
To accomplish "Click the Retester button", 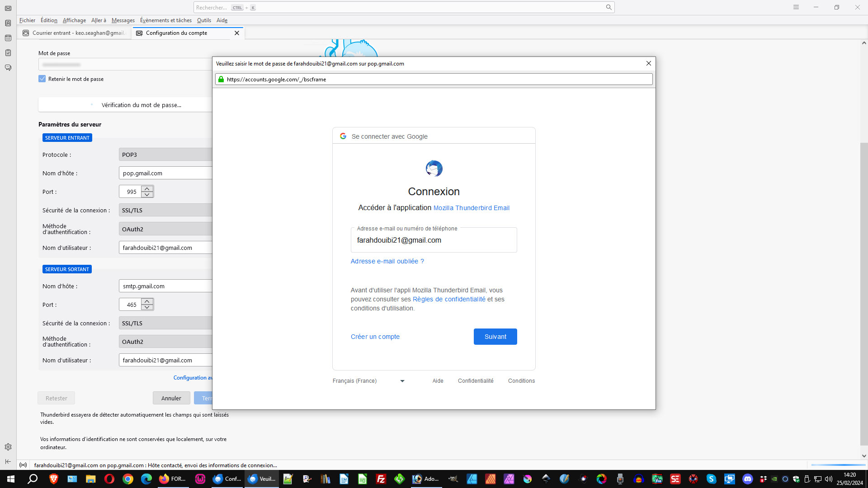I will [56, 398].
